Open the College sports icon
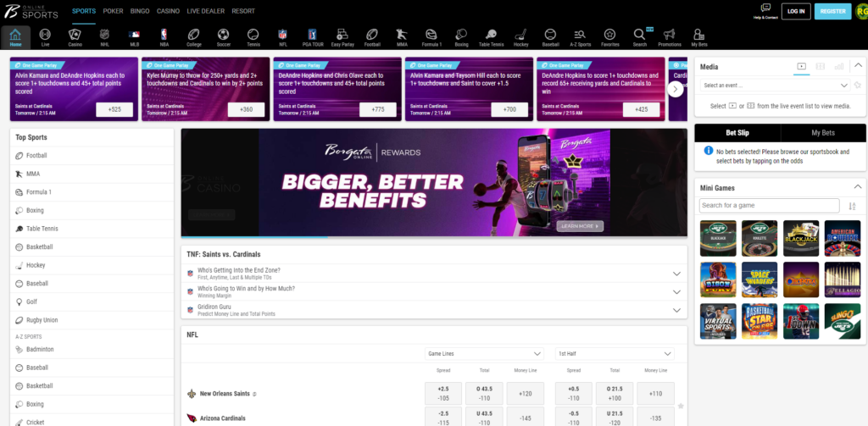 (x=194, y=37)
